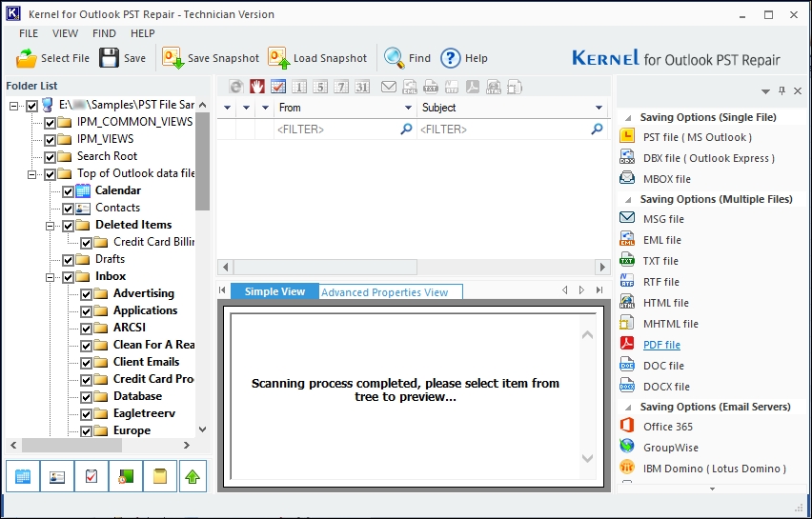Open the FILE menu
The width and height of the screenshot is (812, 519).
pos(29,33)
